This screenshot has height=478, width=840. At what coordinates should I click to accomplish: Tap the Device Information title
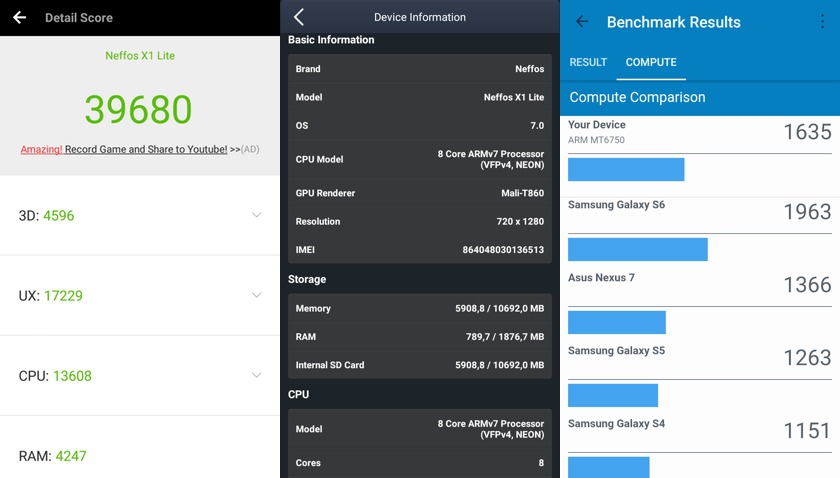pos(420,17)
